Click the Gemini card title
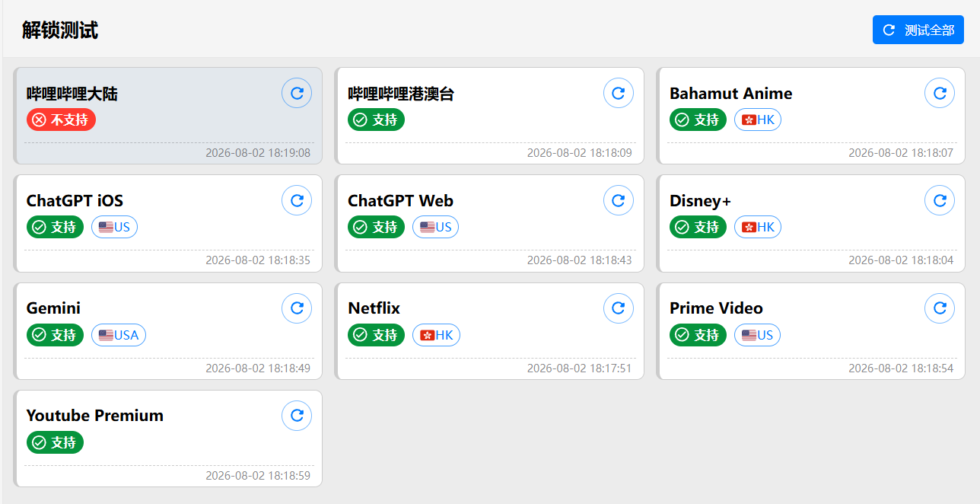The height and width of the screenshot is (504, 980). tap(53, 308)
